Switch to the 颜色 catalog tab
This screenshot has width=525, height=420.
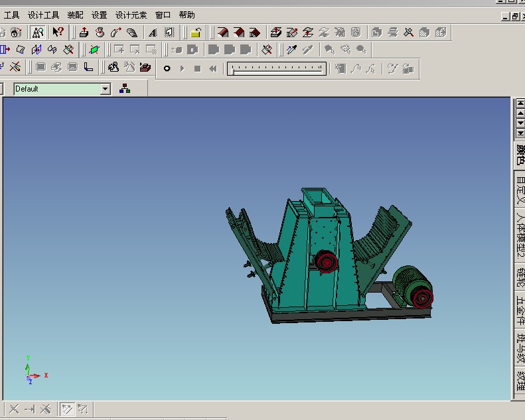pyautogui.click(x=520, y=155)
